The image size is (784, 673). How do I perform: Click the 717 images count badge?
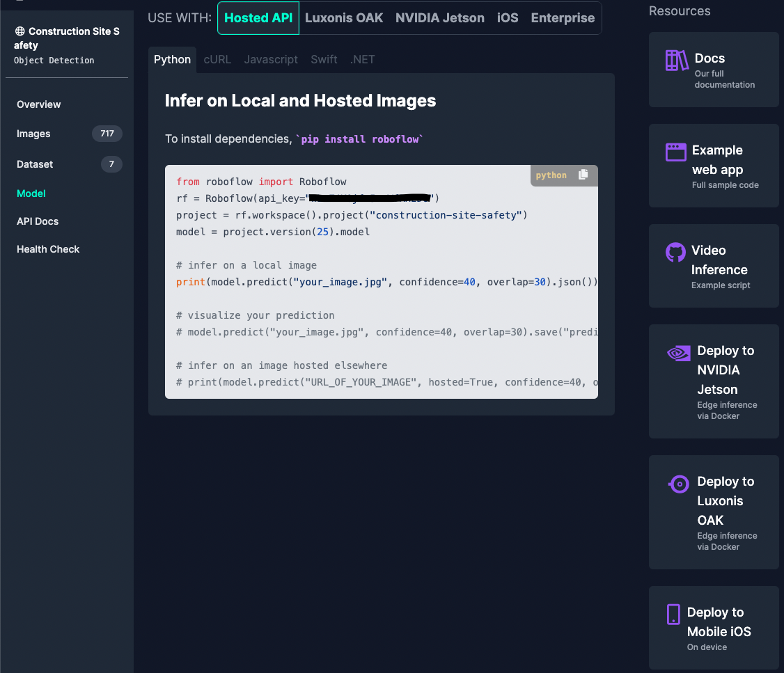[x=107, y=134]
